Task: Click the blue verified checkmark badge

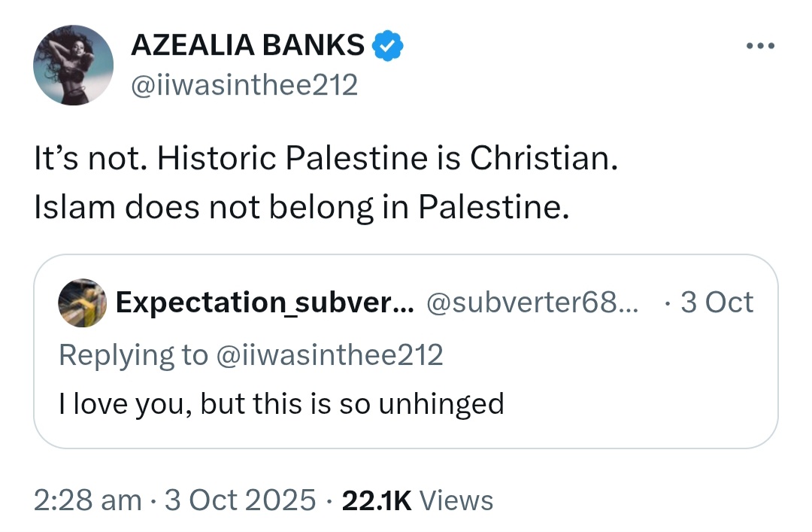Action: click(x=388, y=46)
